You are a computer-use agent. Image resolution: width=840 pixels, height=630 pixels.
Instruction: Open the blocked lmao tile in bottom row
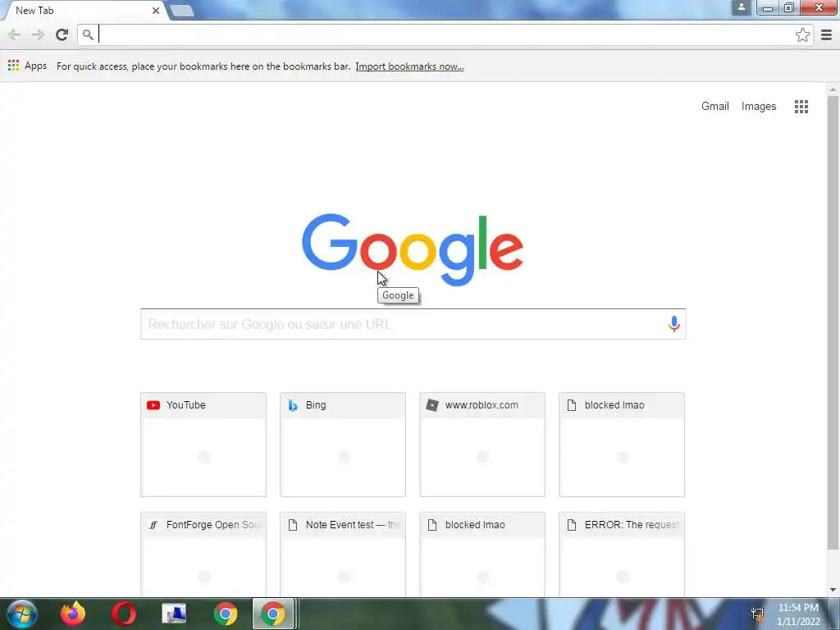point(482,555)
